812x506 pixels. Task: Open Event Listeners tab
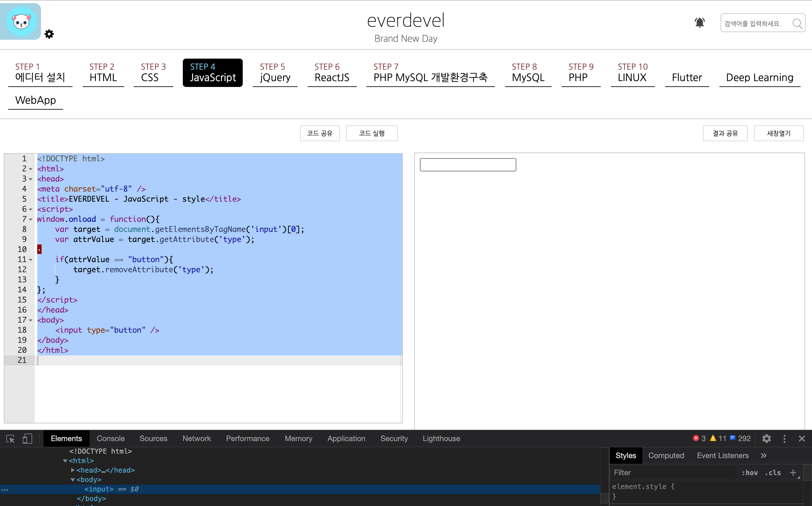(x=722, y=456)
